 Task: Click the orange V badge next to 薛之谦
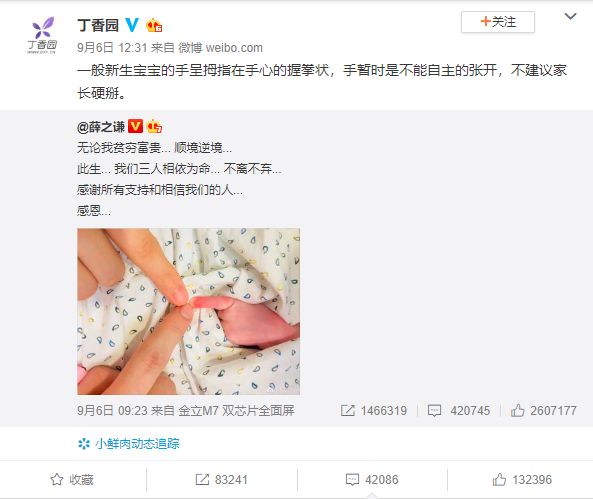click(x=135, y=126)
